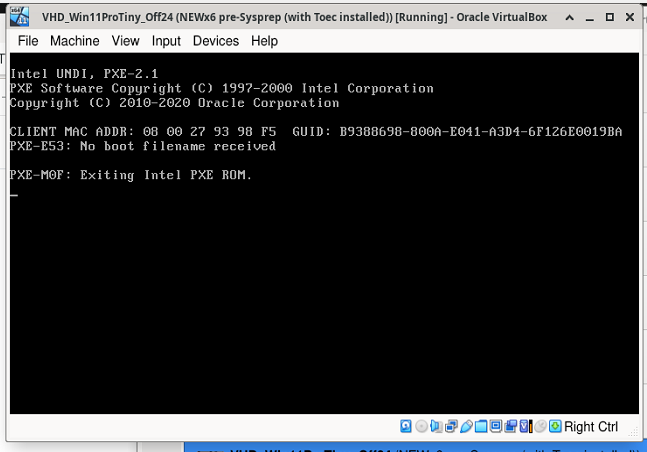Roll up the window with the caret button
Screen dimensions: 647x452
pyautogui.click(x=569, y=17)
